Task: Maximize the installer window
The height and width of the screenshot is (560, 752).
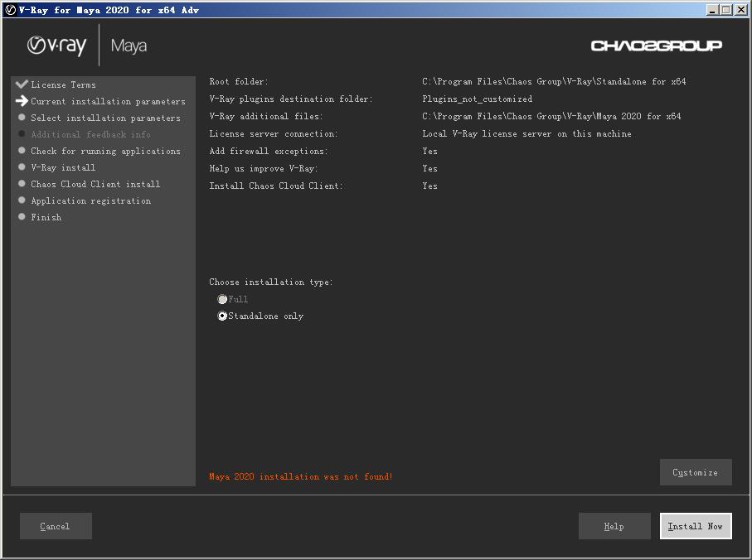Action: pos(726,10)
